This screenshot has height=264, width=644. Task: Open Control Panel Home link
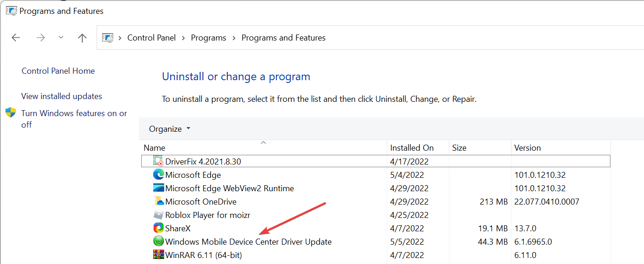coord(58,71)
